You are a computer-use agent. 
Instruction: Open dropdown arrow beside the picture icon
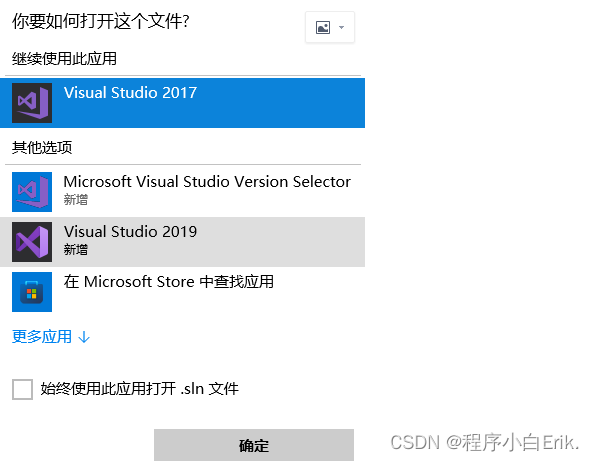(x=341, y=27)
